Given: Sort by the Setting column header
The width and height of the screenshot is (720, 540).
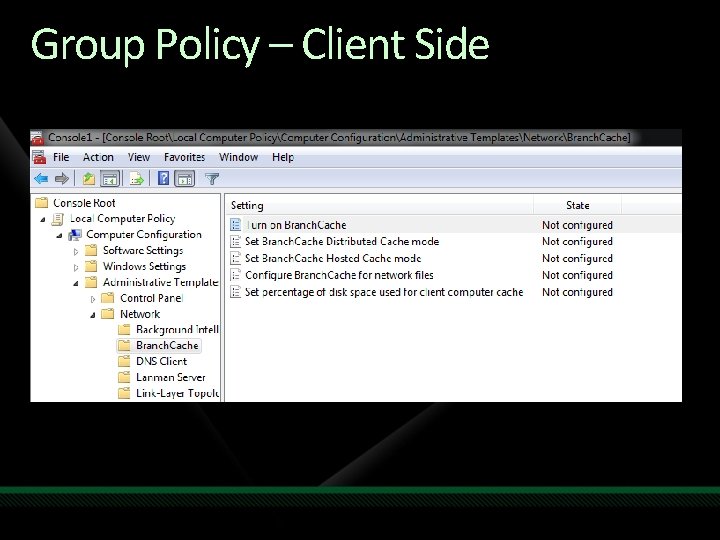Looking at the screenshot, I should tap(379, 205).
